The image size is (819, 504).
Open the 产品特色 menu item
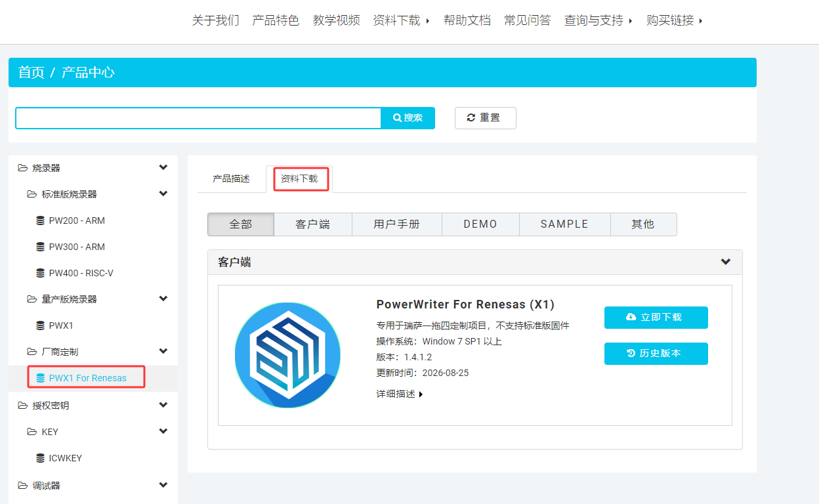[x=276, y=20]
